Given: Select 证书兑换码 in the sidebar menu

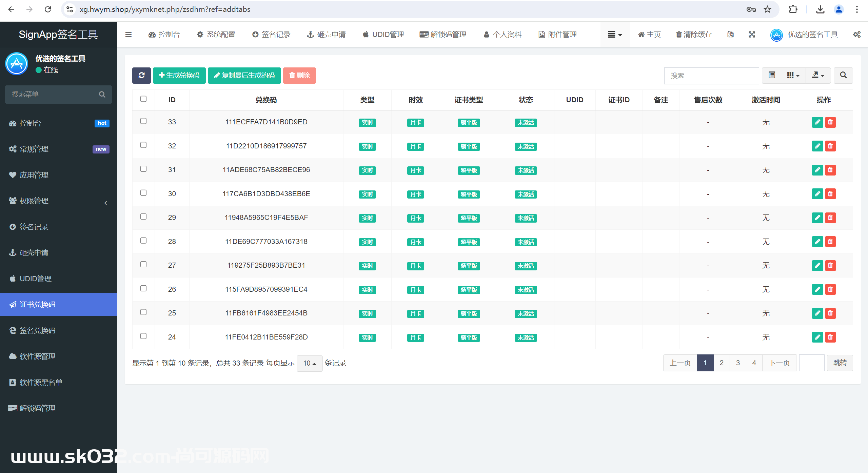Looking at the screenshot, I should pos(58,305).
